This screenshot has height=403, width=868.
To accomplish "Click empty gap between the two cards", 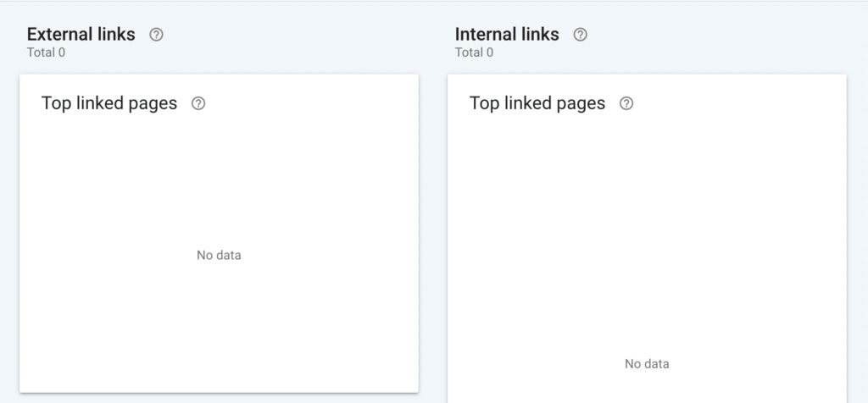I will pos(433,232).
